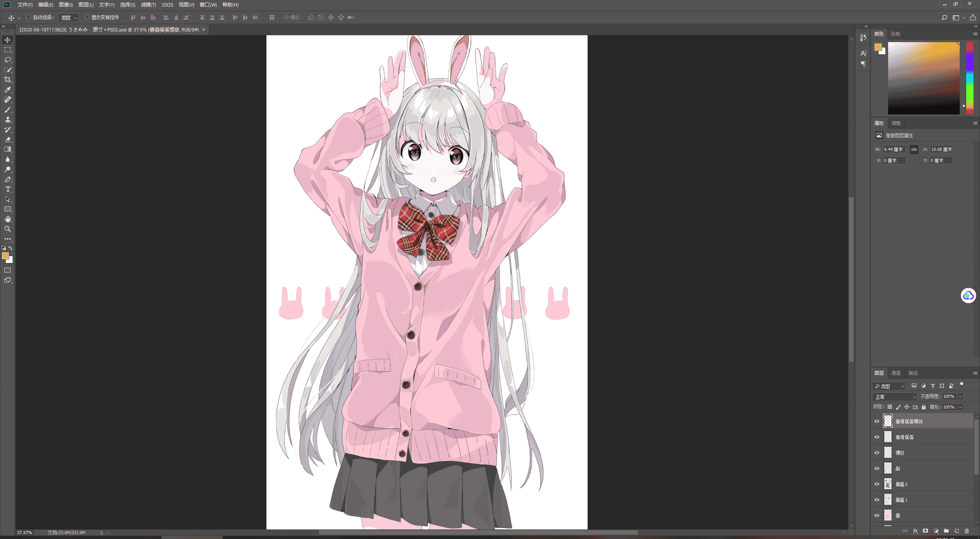Select the Brush tool
Screen dimensions: 980x539
(8, 109)
